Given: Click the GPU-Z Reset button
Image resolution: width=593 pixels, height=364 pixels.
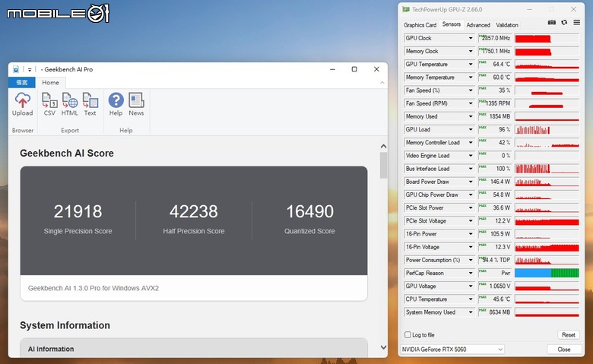Looking at the screenshot, I should click(569, 335).
